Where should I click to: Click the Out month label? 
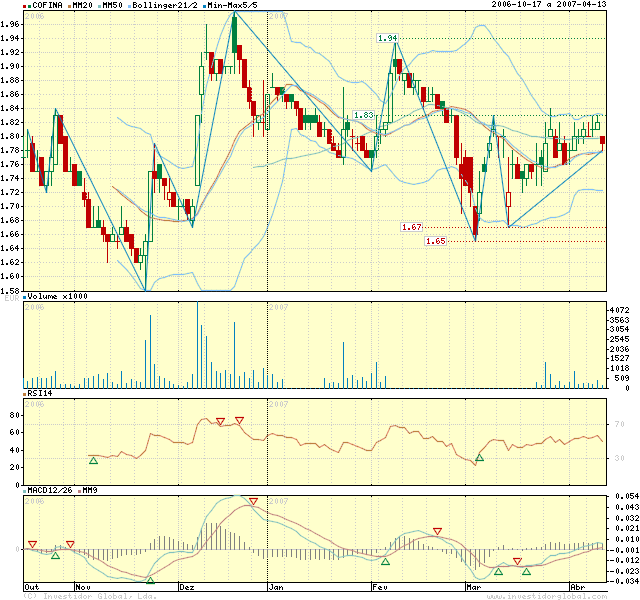32,587
